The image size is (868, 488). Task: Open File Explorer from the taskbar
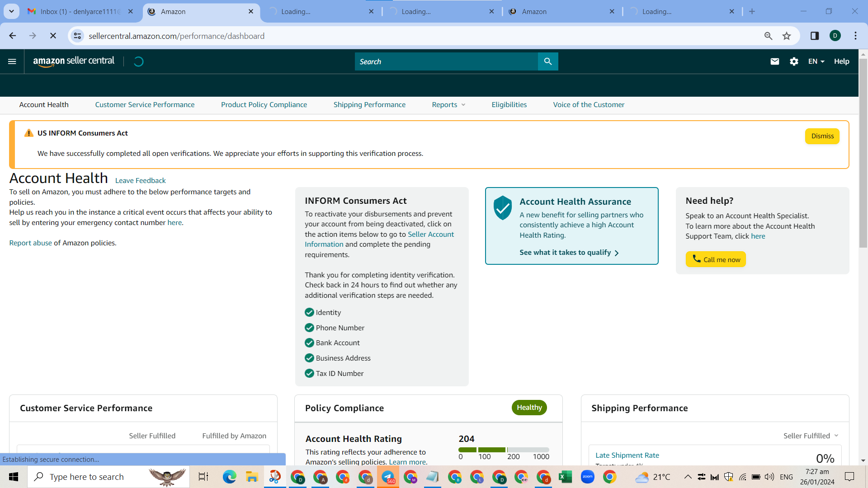(x=251, y=477)
